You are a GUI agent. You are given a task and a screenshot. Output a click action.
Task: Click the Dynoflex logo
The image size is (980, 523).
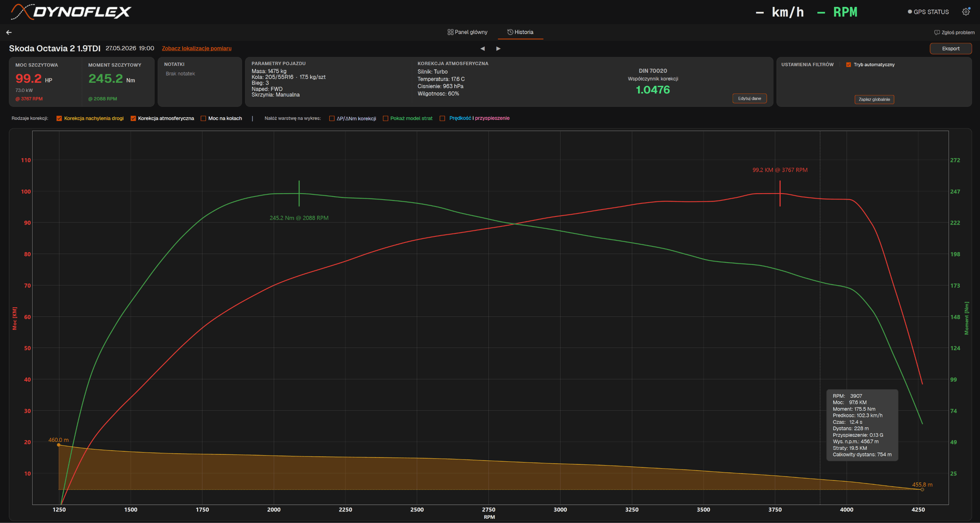point(71,12)
